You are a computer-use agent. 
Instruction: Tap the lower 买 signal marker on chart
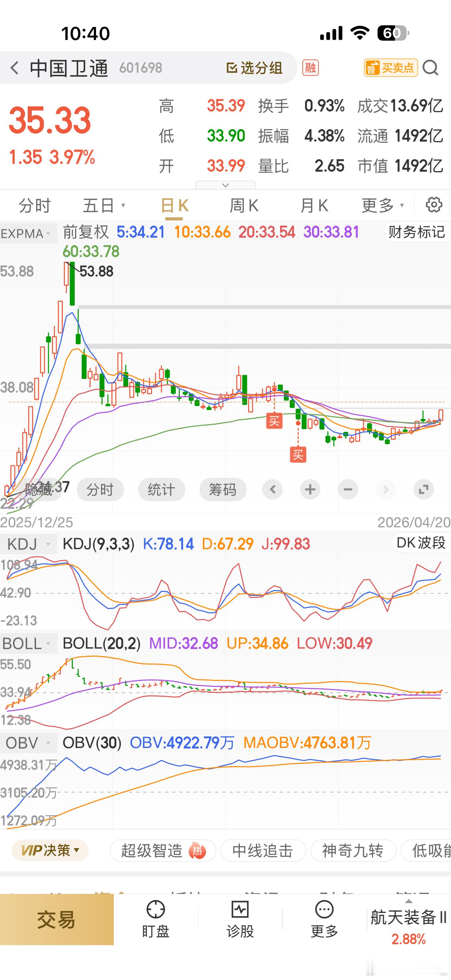click(298, 454)
